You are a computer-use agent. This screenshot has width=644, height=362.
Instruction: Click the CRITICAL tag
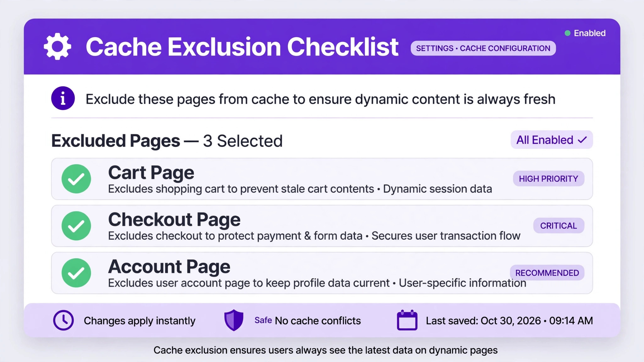558,226
